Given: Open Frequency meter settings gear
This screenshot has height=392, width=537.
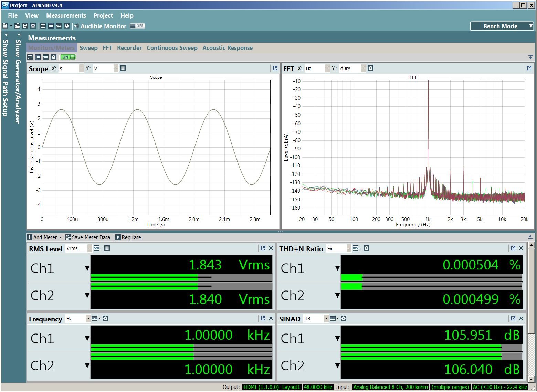Looking at the screenshot, I should pos(105,318).
